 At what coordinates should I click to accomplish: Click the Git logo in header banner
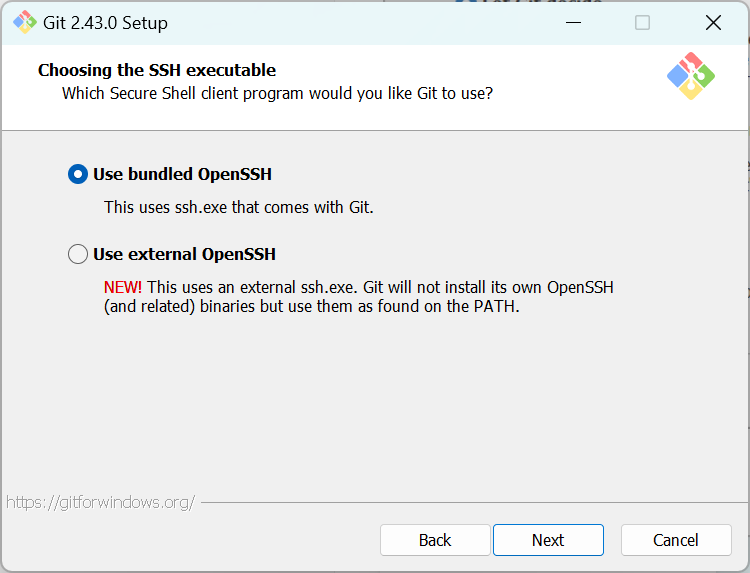click(x=690, y=76)
